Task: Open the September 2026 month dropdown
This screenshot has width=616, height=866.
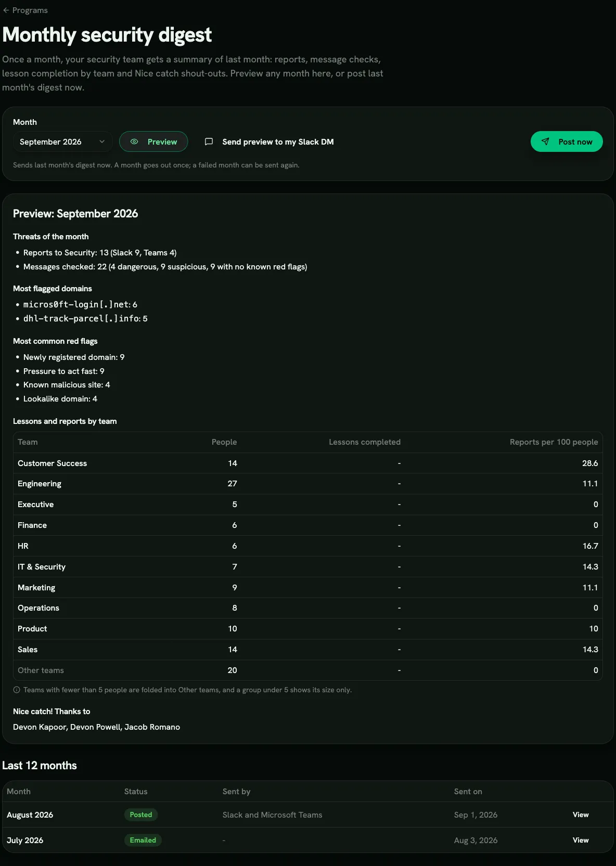Action: [x=62, y=141]
